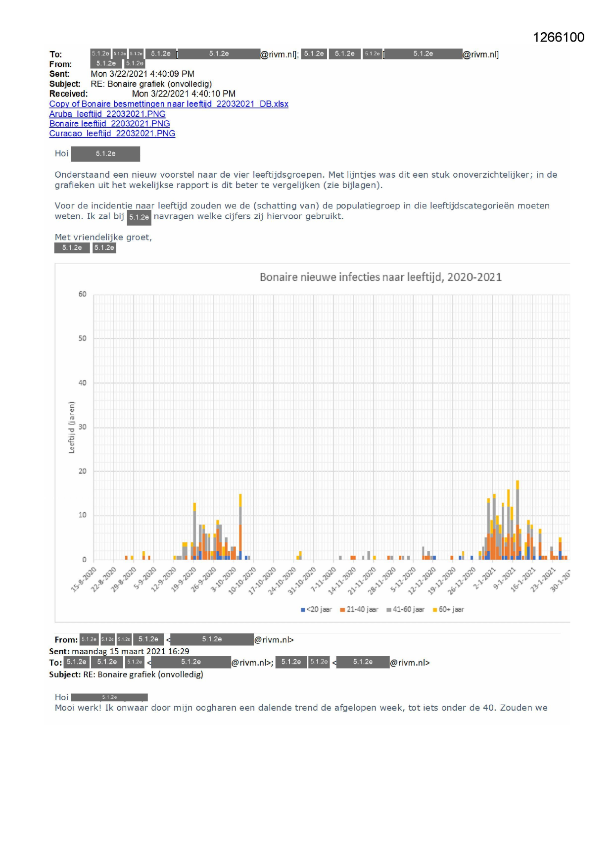The width and height of the screenshot is (614, 868).
Task: Click the redacted name after the first Hoi
Action: 105,154
